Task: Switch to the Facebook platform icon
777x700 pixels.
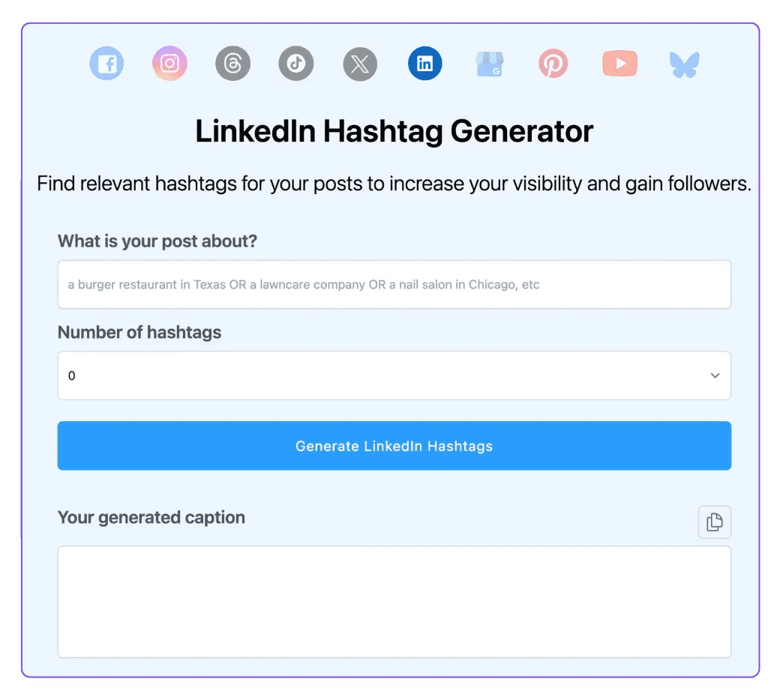Action: point(106,64)
